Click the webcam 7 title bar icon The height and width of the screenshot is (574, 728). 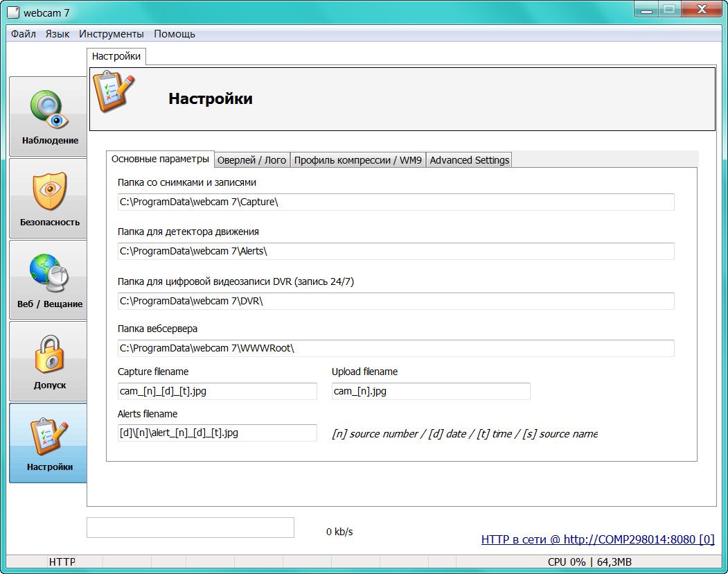point(12,12)
